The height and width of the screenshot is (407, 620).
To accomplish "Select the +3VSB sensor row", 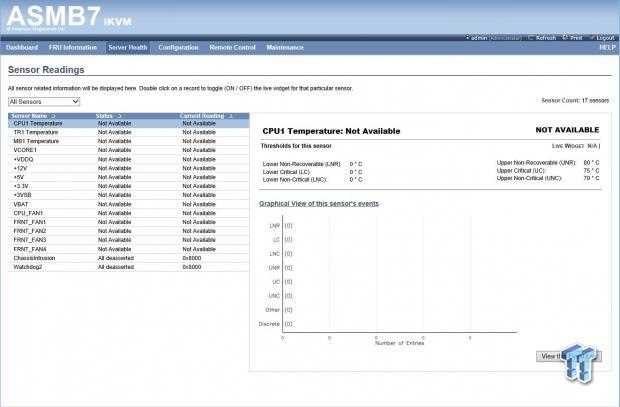I will click(129, 195).
